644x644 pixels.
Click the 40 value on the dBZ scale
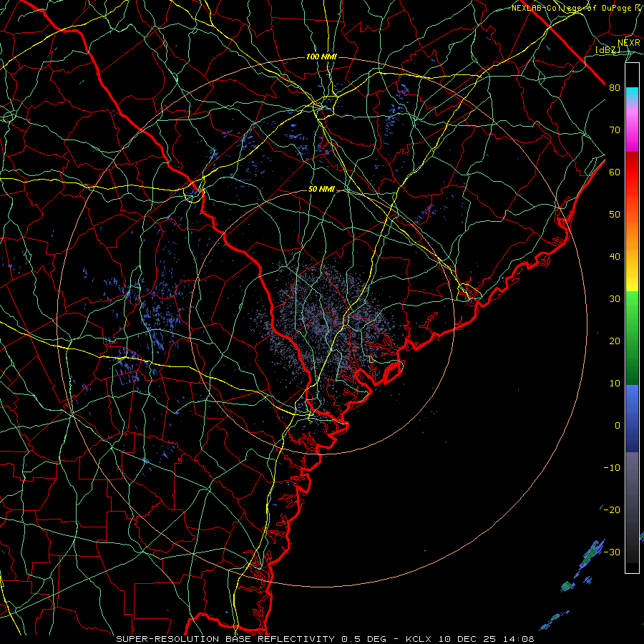(x=615, y=257)
